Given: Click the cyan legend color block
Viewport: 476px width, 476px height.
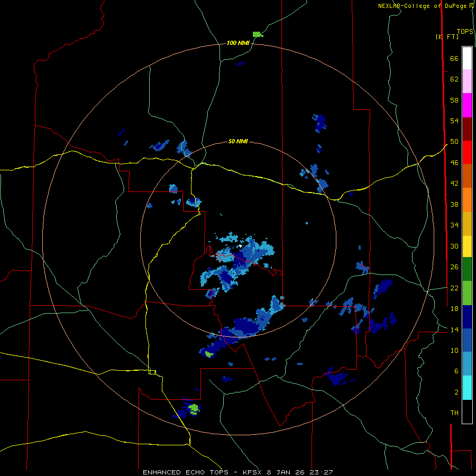Looking at the screenshot, I should point(467,388).
